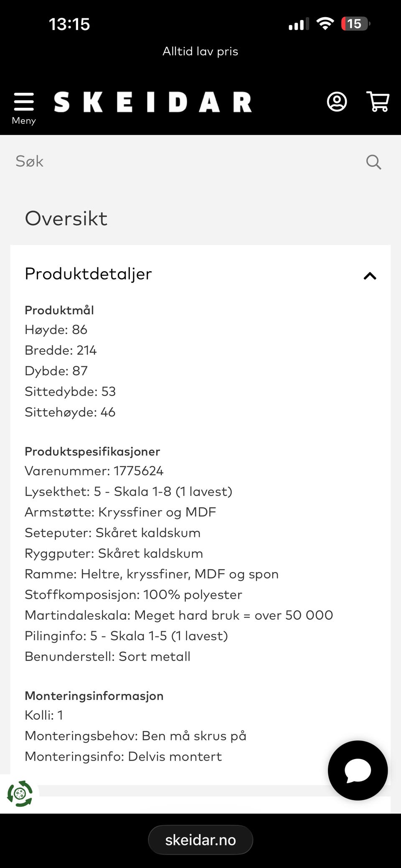Tap the Oversikt heading
The width and height of the screenshot is (401, 868).
(66, 219)
